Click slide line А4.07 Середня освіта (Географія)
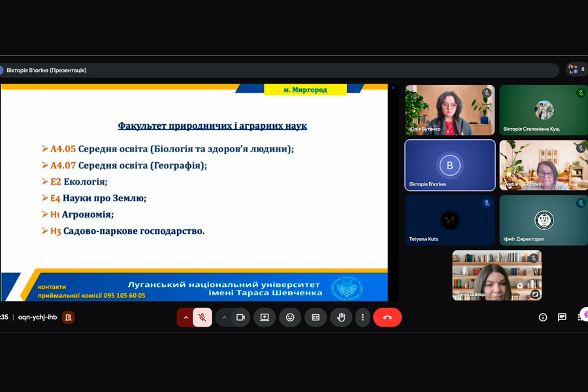 click(x=125, y=165)
